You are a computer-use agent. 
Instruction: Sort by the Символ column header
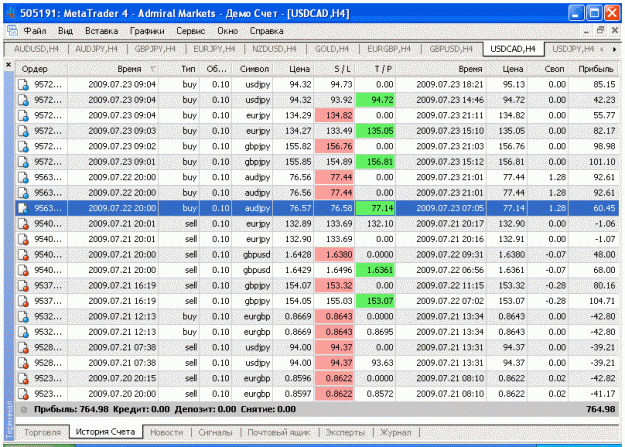[252, 69]
